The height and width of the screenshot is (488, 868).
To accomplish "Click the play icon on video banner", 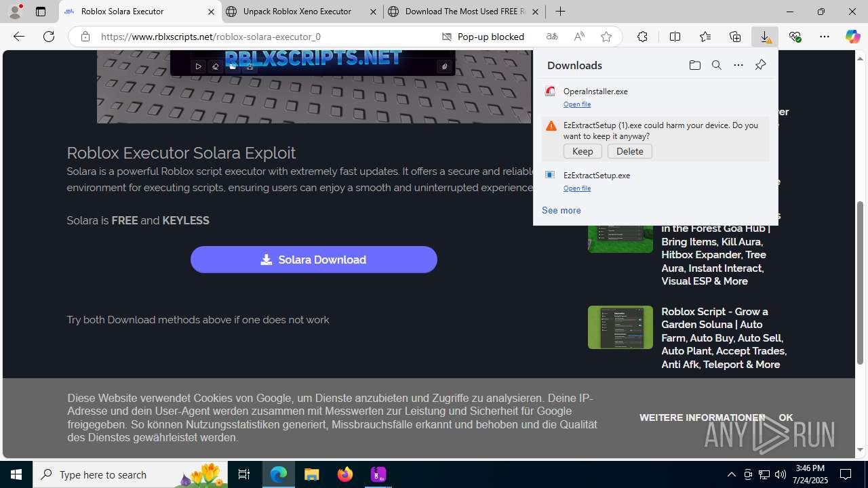I will [198, 66].
